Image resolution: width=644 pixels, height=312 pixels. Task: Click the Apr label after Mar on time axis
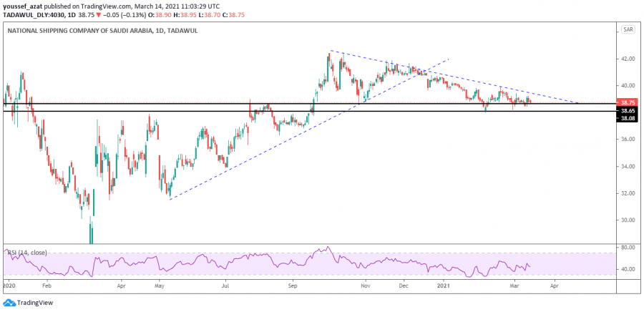click(553, 285)
